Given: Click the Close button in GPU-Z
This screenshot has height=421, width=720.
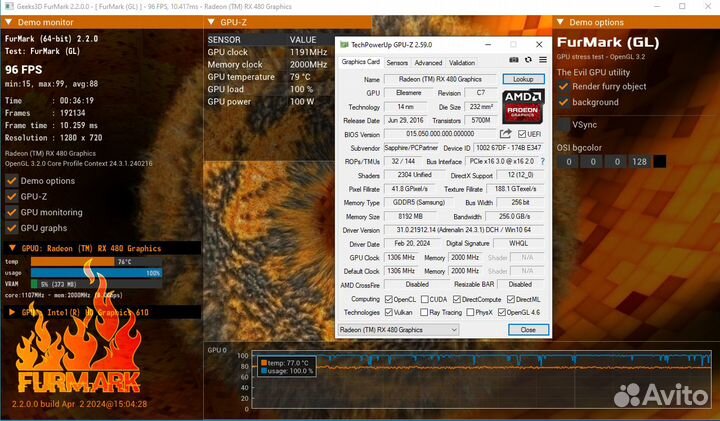Looking at the screenshot, I should tap(528, 330).
